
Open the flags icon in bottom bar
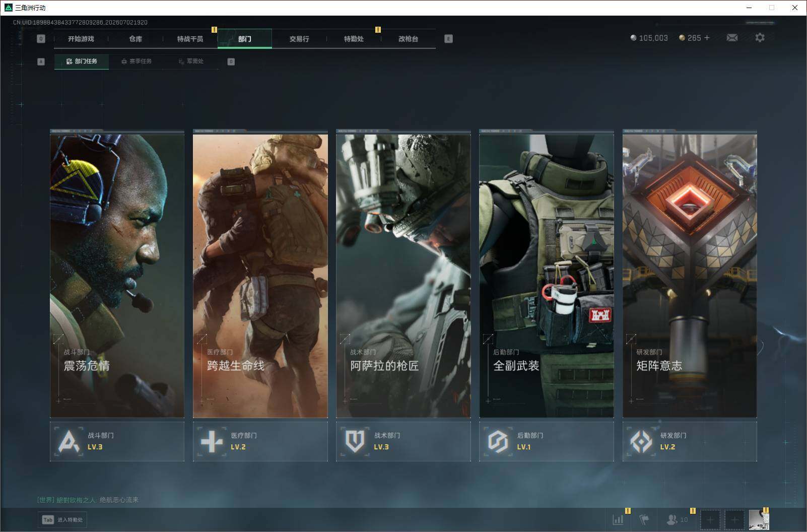(644, 519)
